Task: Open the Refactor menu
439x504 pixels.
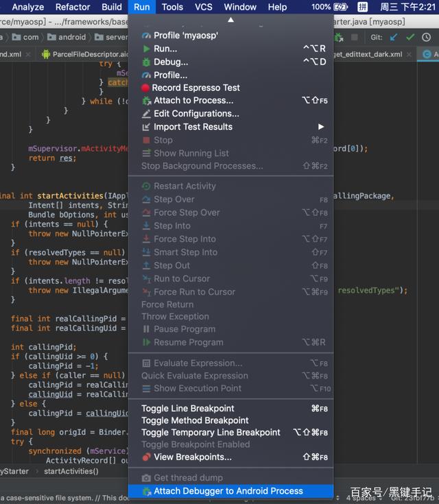Action: (72, 7)
